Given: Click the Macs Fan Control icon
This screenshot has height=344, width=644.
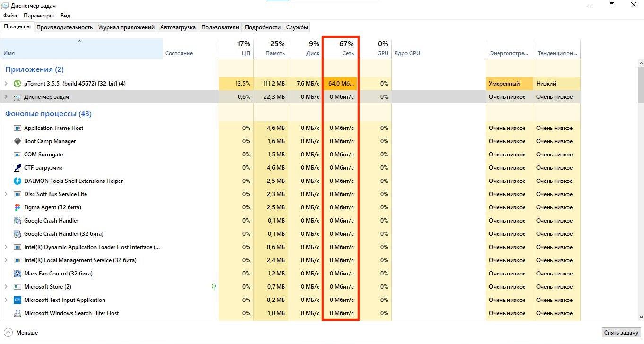Looking at the screenshot, I should 17,274.
